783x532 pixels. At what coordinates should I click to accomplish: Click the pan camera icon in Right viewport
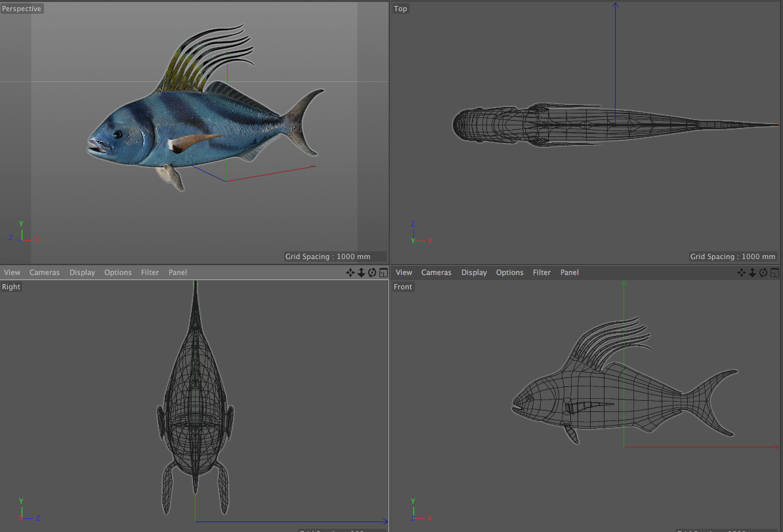coord(350,272)
